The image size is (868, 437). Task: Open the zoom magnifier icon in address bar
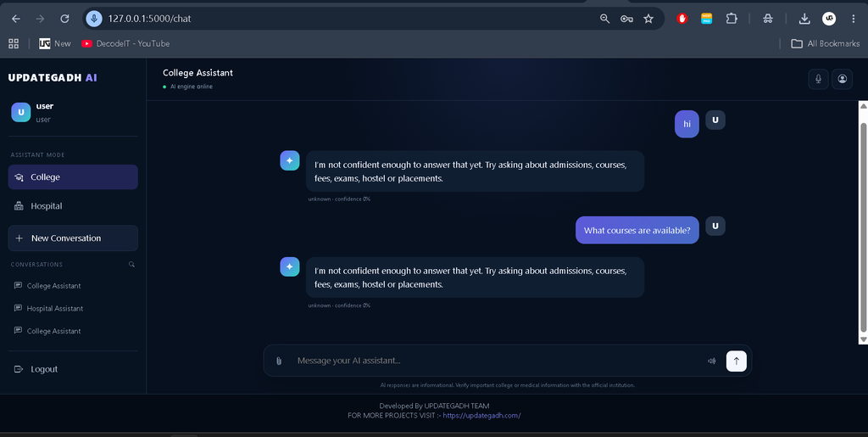coord(604,19)
